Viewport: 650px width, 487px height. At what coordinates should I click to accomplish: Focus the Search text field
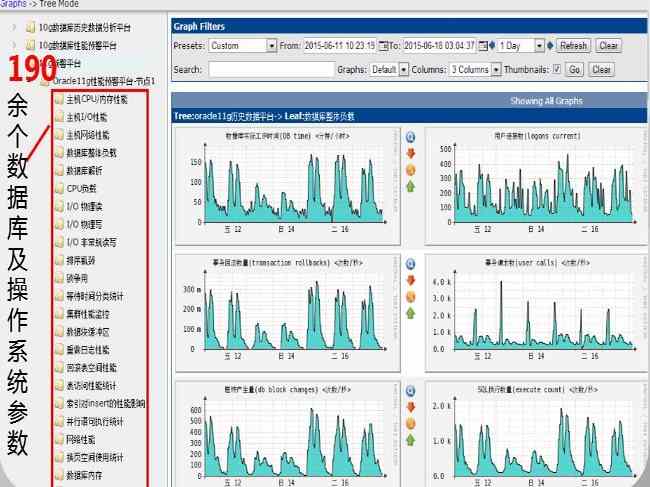point(272,70)
